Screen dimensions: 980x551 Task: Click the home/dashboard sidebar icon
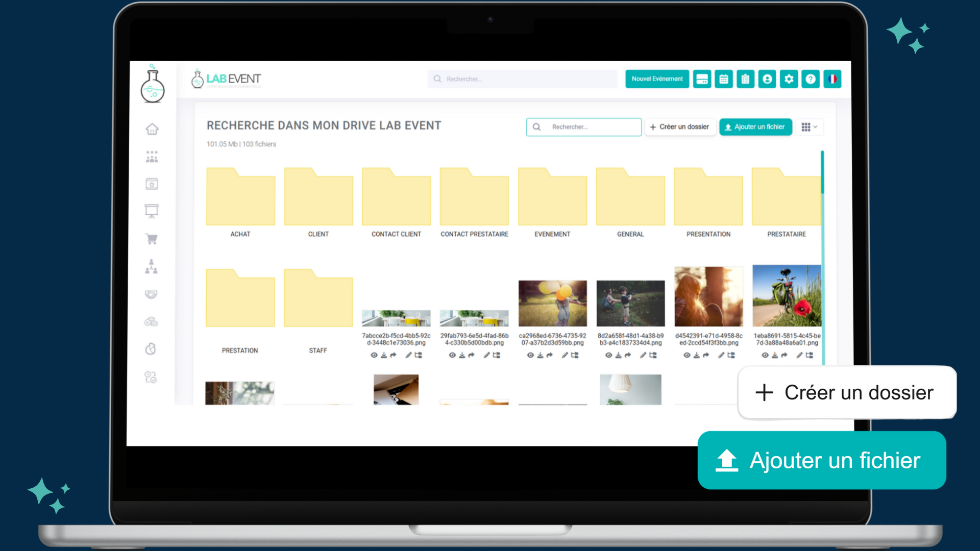coord(152,129)
